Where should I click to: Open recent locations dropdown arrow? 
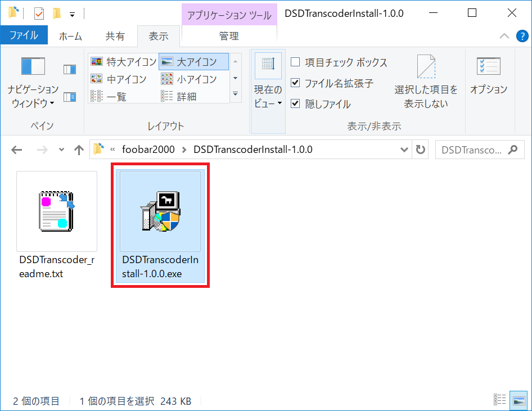click(61, 150)
